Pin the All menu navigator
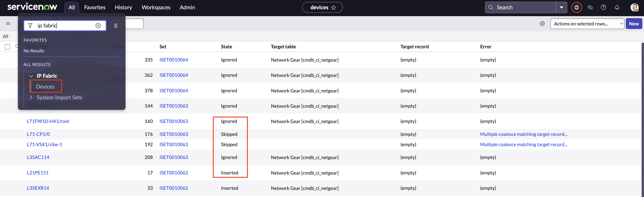The height and width of the screenshot is (197, 644). pos(115,26)
